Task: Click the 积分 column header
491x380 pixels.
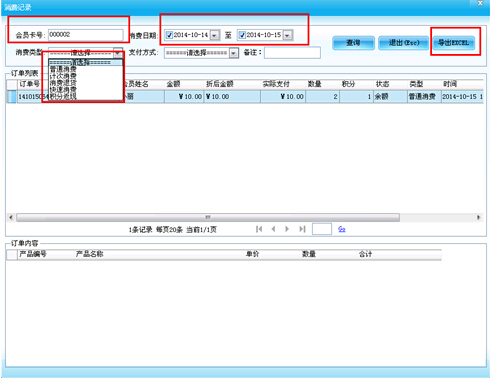Action: click(x=356, y=84)
